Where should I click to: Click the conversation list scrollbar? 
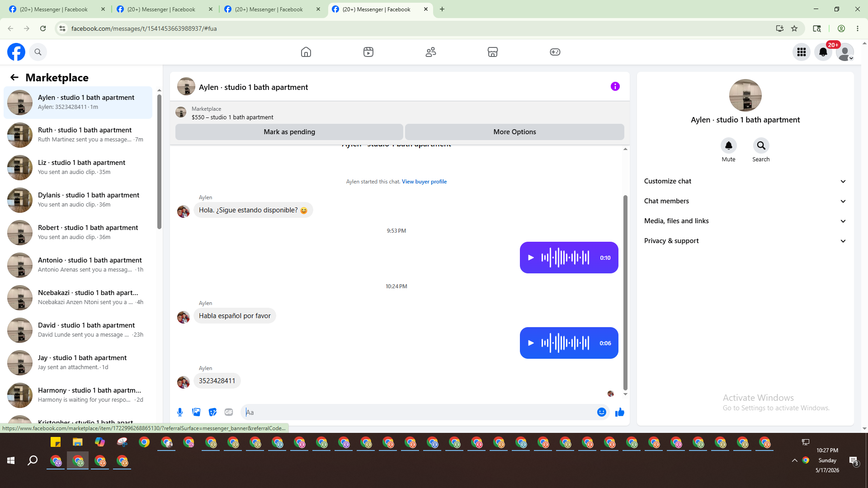coord(159,161)
